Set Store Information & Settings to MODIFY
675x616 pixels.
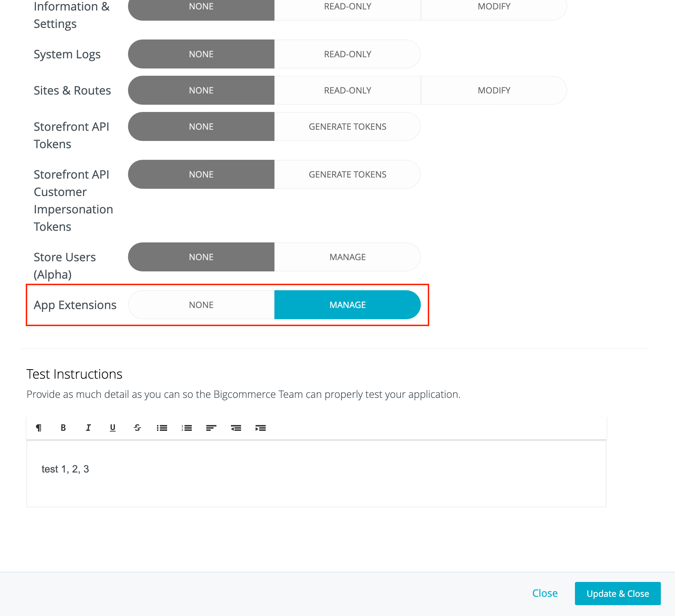point(494,6)
